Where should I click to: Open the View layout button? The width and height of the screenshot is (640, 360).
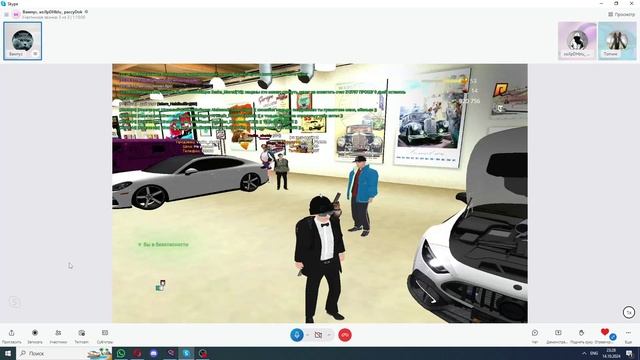[622, 14]
